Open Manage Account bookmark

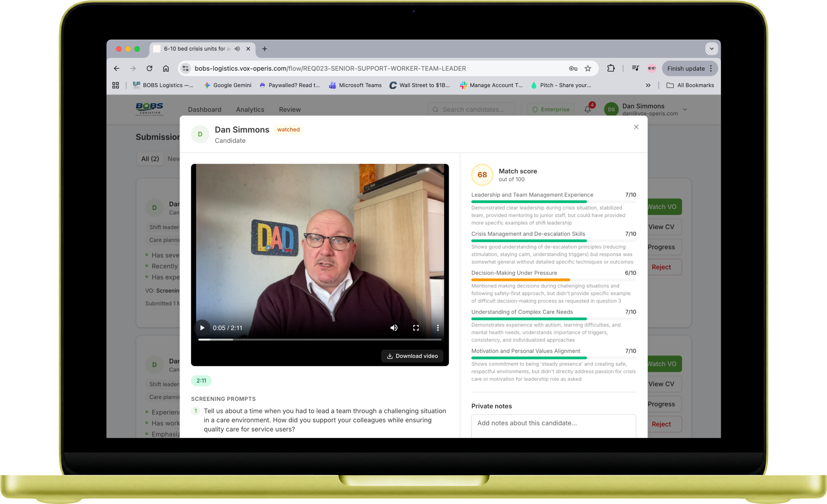pyautogui.click(x=491, y=85)
